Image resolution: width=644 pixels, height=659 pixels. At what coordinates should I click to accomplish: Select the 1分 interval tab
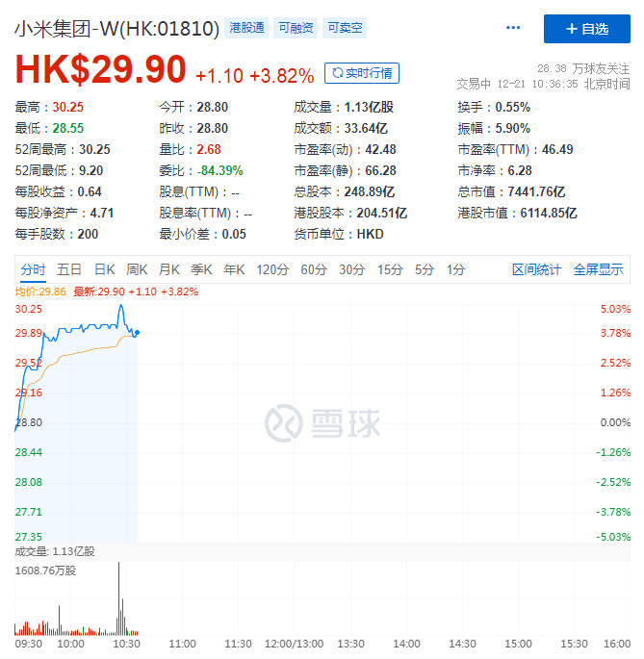pos(456,269)
